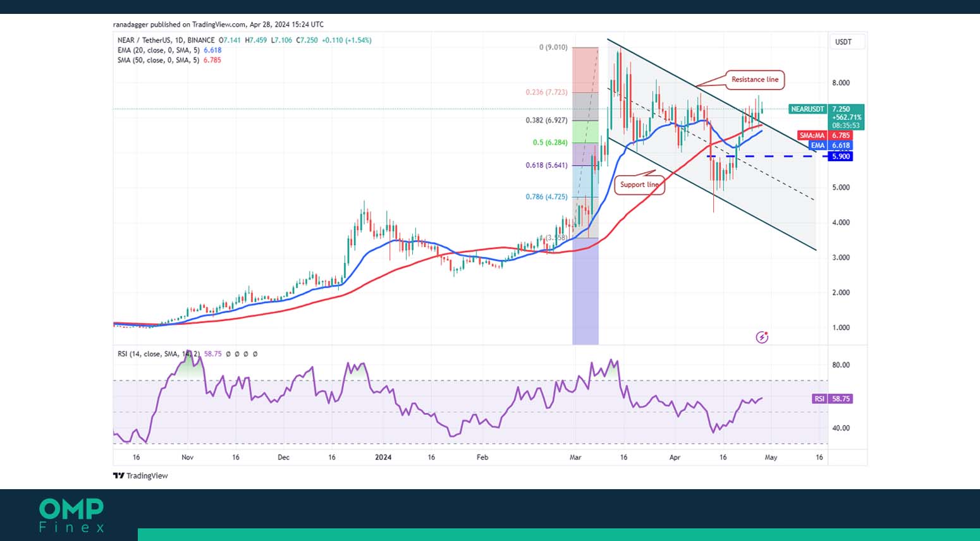Click the RSI (14, close) indicator legend
The image size is (980, 541).
[159, 355]
